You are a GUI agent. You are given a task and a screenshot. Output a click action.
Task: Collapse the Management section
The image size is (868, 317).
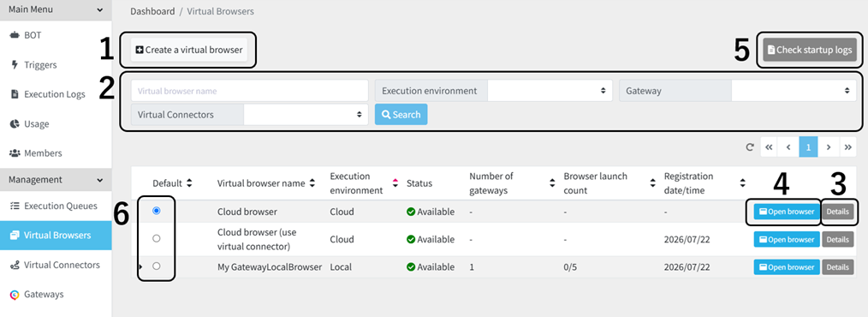point(99,180)
